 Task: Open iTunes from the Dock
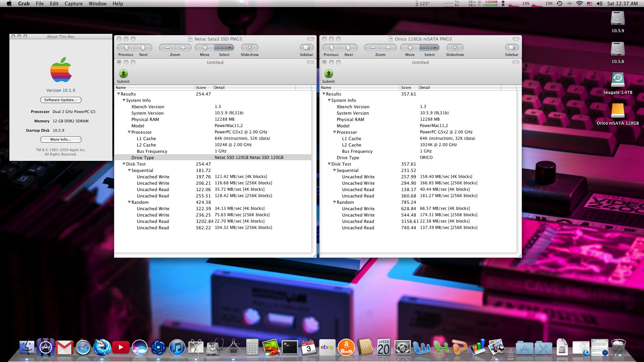pos(177,347)
